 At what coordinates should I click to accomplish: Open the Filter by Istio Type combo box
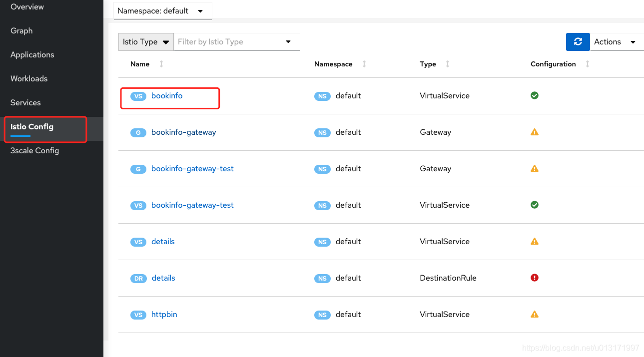coord(237,42)
